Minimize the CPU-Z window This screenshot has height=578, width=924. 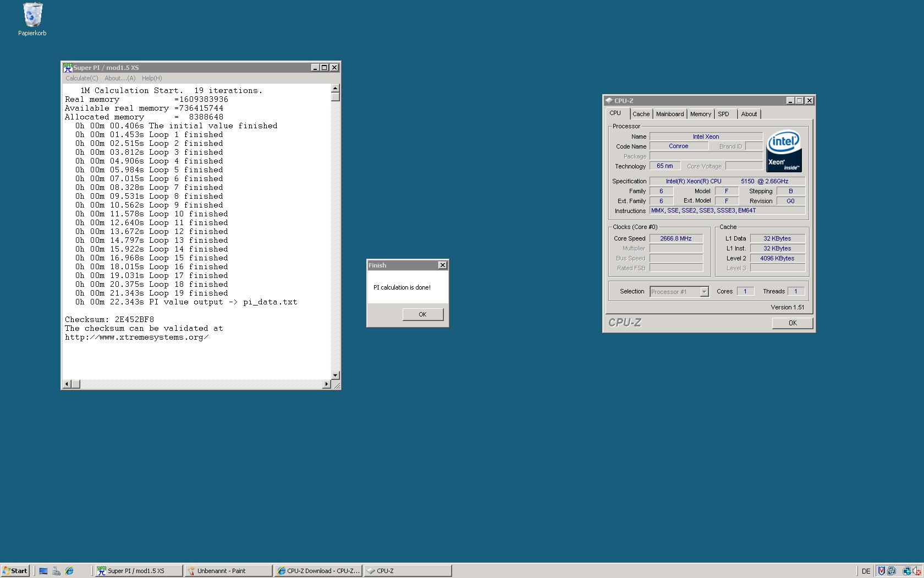pos(790,101)
